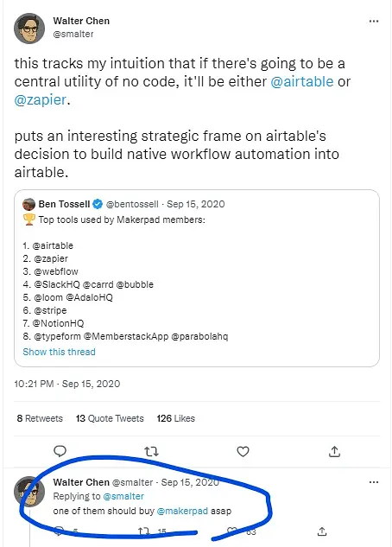Open timestamp 10:21 PM · Sep 15, 2020
Viewport: 392px width, 547px height.
coord(66,384)
